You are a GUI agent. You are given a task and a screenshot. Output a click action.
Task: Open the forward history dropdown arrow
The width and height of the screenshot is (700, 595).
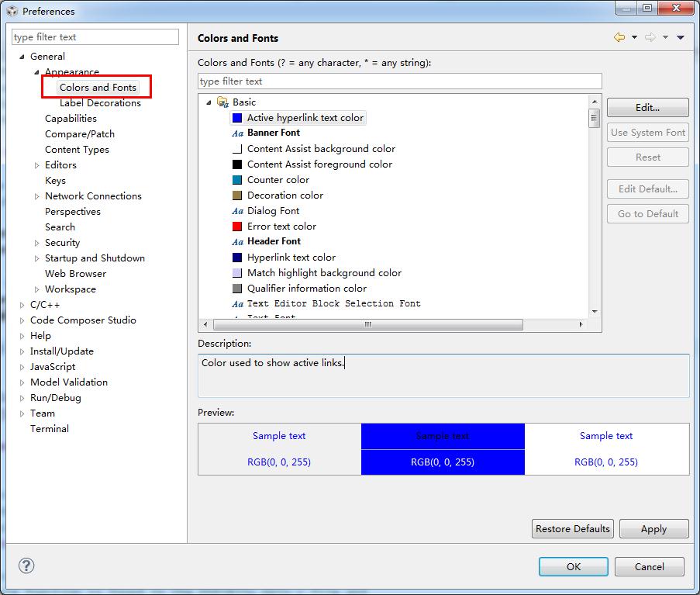click(665, 37)
